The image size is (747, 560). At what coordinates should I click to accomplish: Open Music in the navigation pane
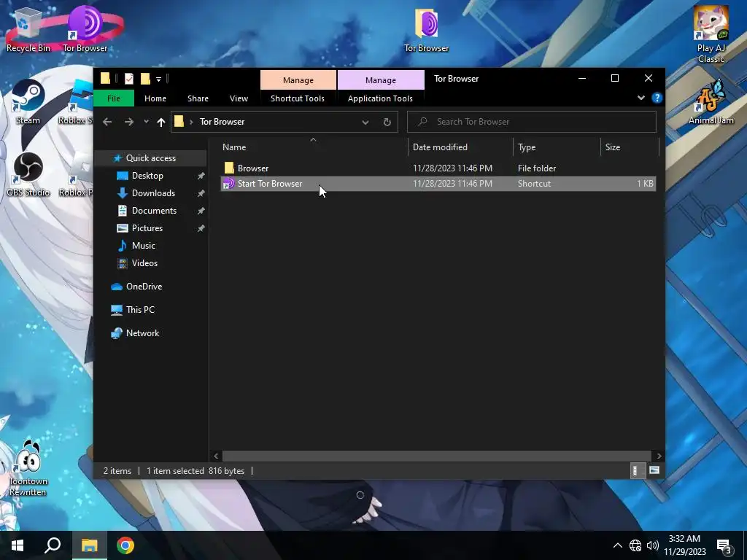click(x=144, y=246)
